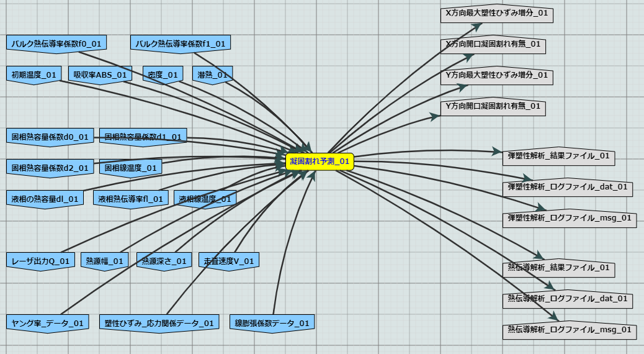Select the X方向最大塑性ひずみ増分_01 output node
Viewport: 644px width, 354px height.
pos(497,14)
